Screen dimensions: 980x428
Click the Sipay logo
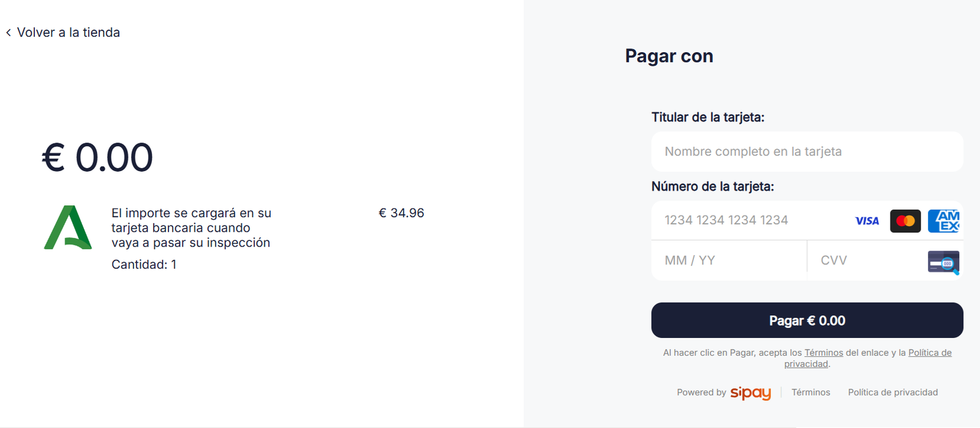pos(750,393)
